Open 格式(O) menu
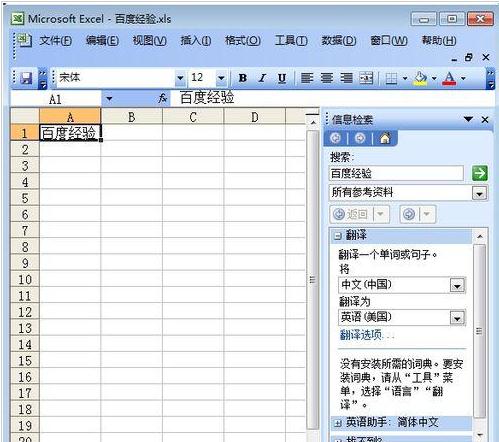 (x=243, y=41)
